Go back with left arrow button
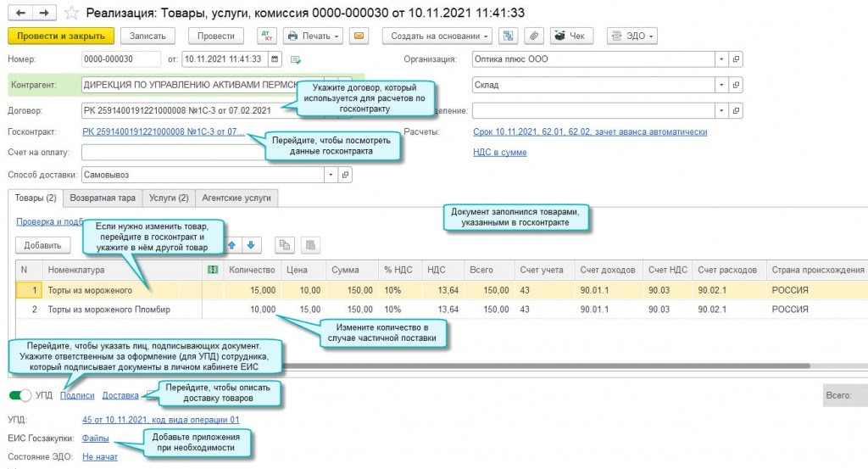This screenshot has width=868, height=469. coord(20,13)
